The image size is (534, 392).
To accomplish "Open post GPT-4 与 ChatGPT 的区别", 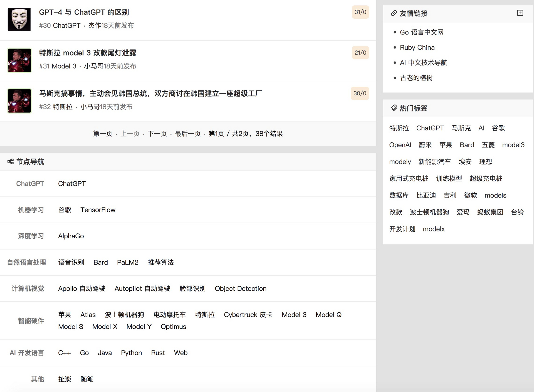I will (84, 12).
